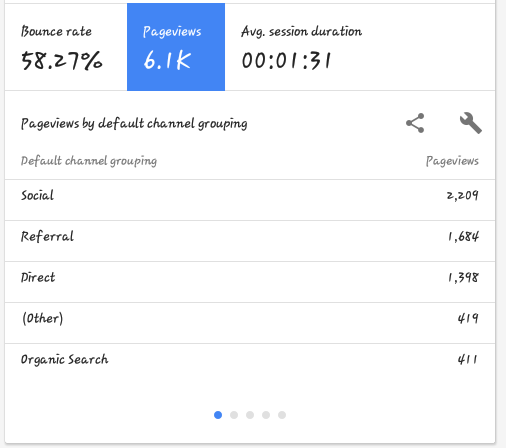Open the Social channel row
The width and height of the screenshot is (506, 448).
click(x=250, y=200)
